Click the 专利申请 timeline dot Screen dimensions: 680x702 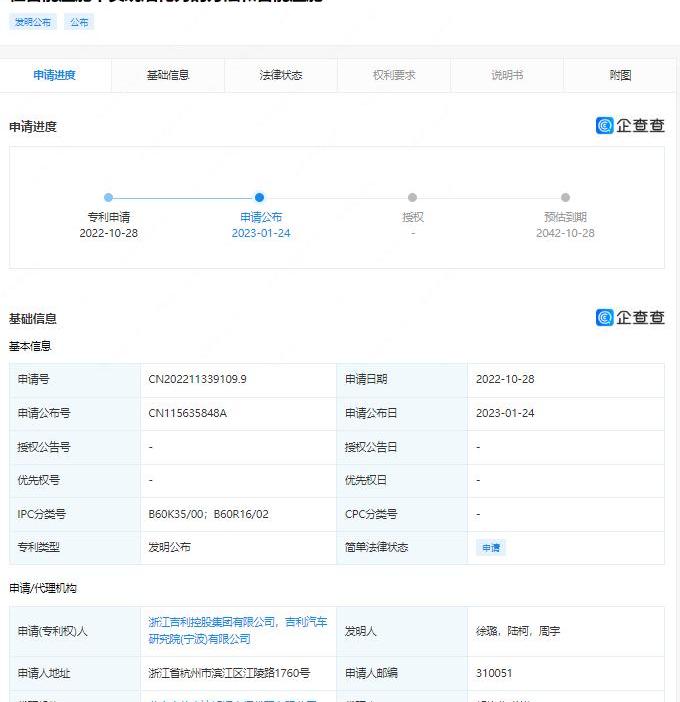(108, 197)
